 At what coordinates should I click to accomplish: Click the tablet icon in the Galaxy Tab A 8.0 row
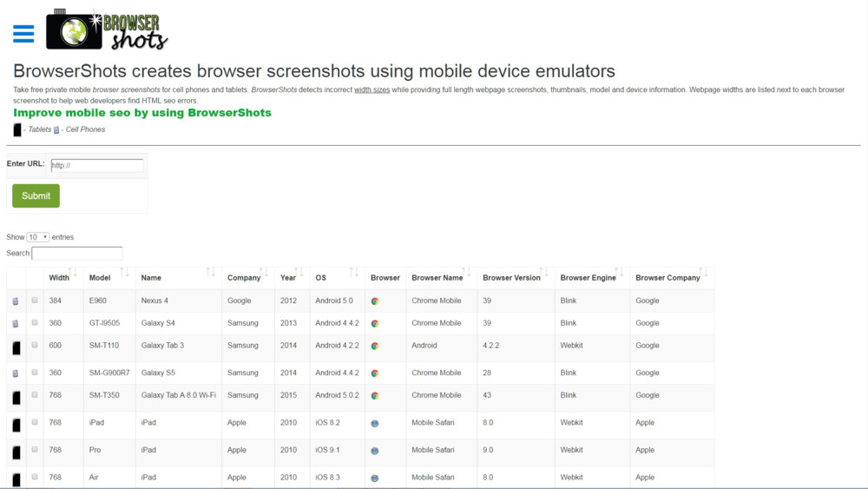(16, 398)
